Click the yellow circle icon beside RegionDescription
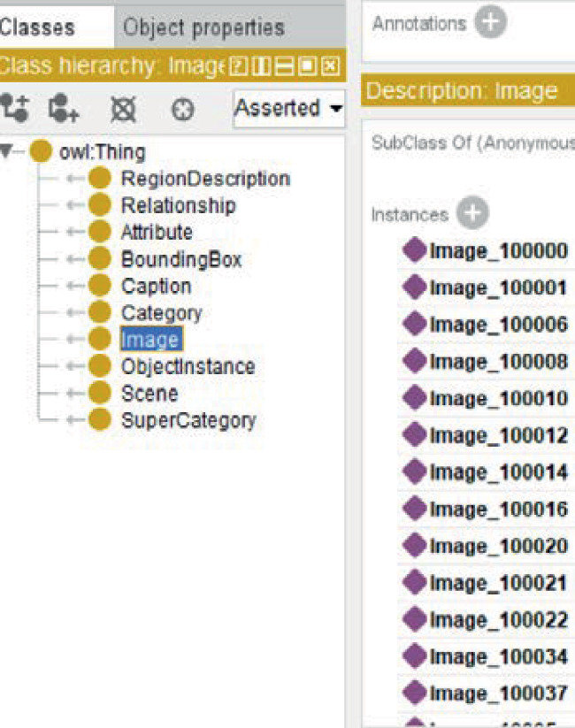The height and width of the screenshot is (728, 575). 99,179
